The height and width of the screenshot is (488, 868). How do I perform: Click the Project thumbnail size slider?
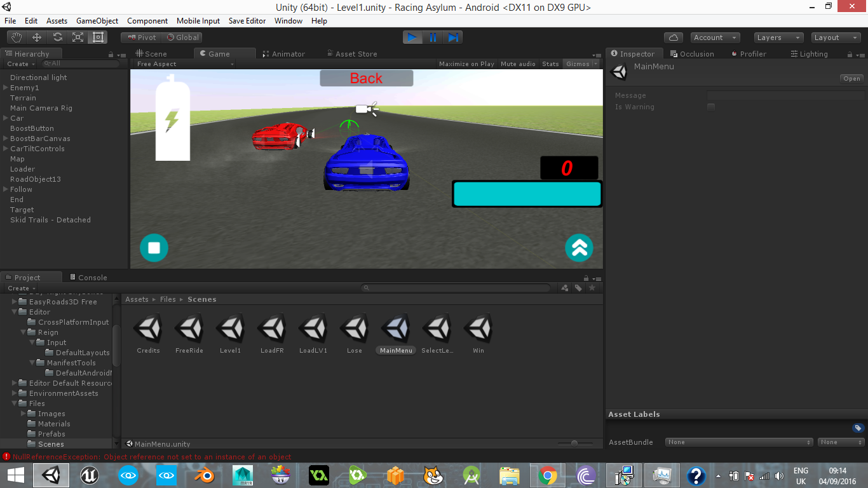574,444
